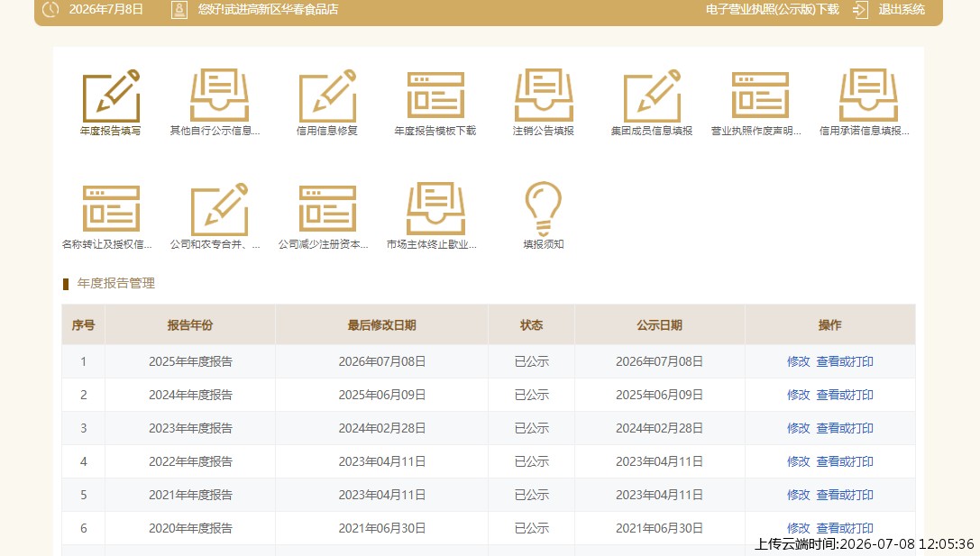Open 注销公告填报 icon

pos(544,95)
